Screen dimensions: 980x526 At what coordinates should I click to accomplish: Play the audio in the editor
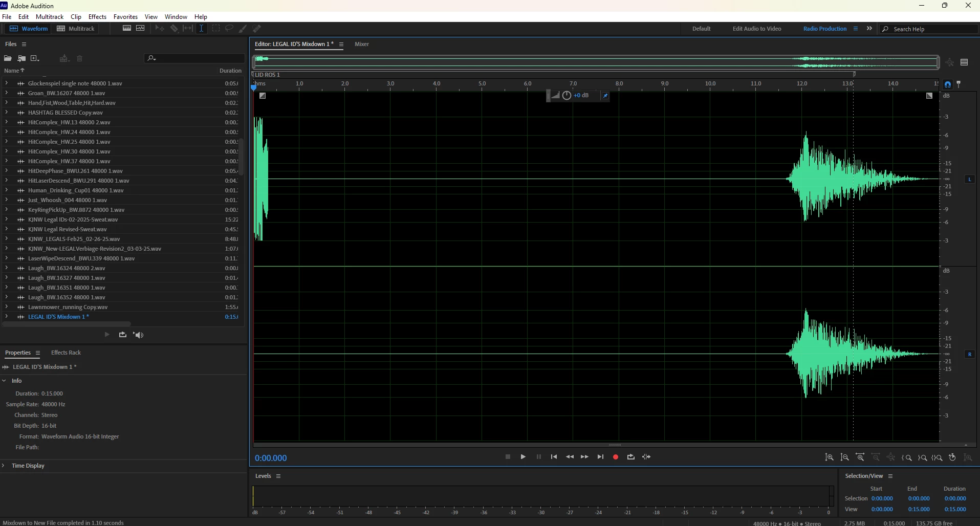[x=523, y=457]
